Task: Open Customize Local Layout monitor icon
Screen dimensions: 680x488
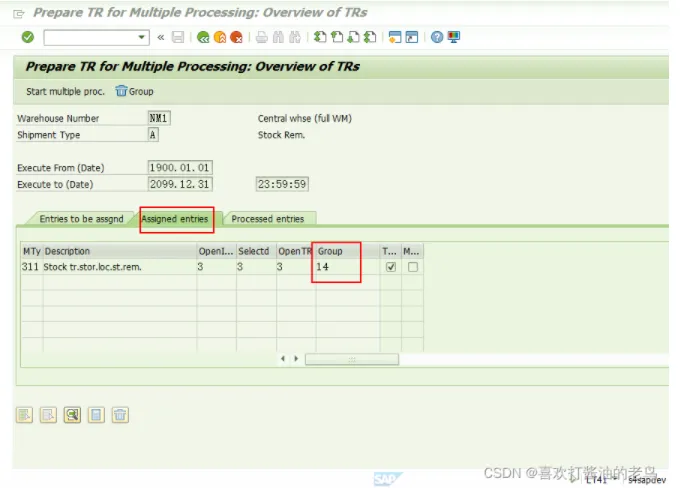Action: click(x=454, y=37)
